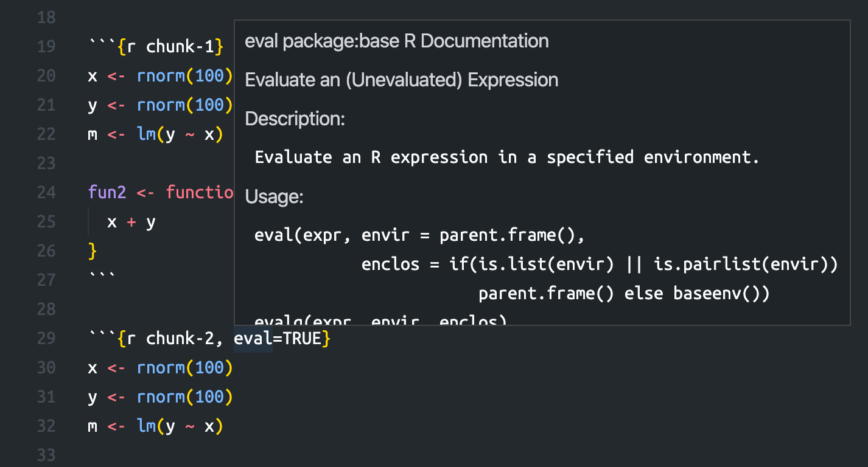Viewport: 868px width, 467px height.
Task: Click the closing brace on line 26
Action: (91, 251)
